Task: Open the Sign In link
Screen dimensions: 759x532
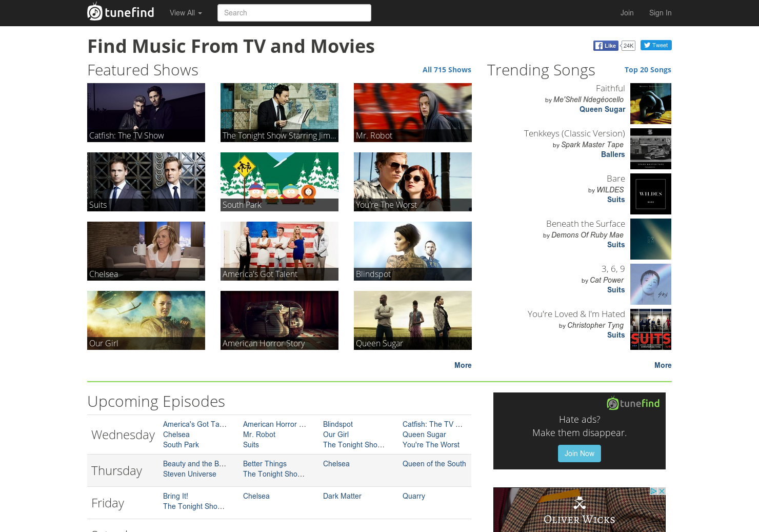Action: coord(660,13)
